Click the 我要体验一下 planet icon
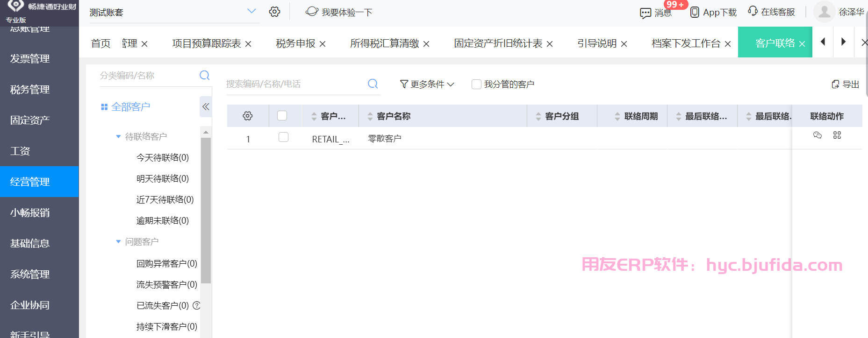The height and width of the screenshot is (338, 868). coord(312,12)
